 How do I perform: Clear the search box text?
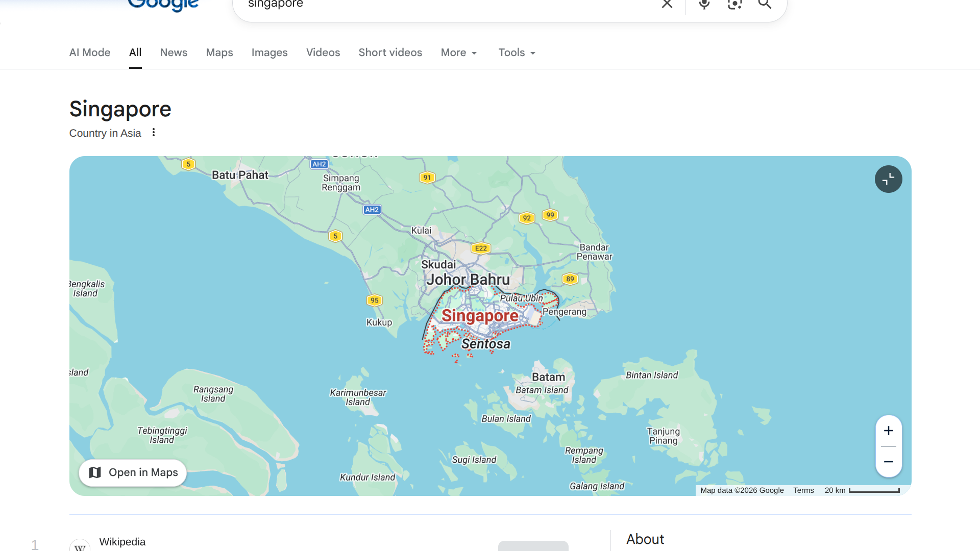point(667,5)
